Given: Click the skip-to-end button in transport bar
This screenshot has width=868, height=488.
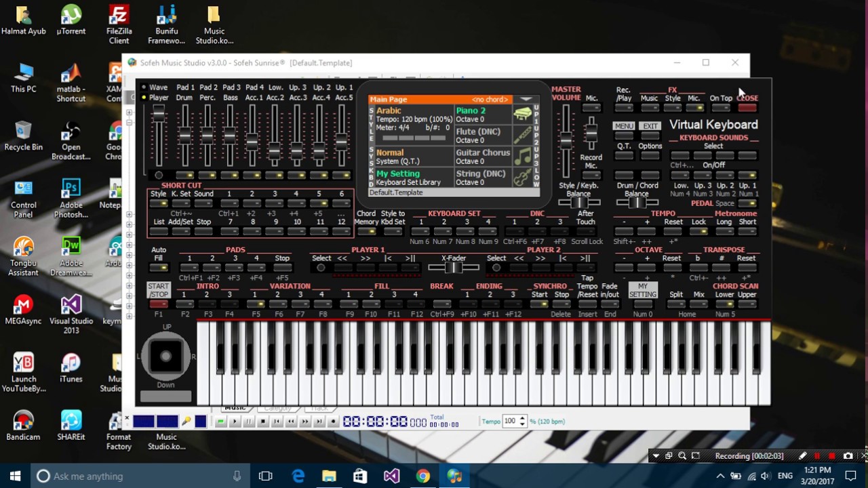Looking at the screenshot, I should click(319, 422).
